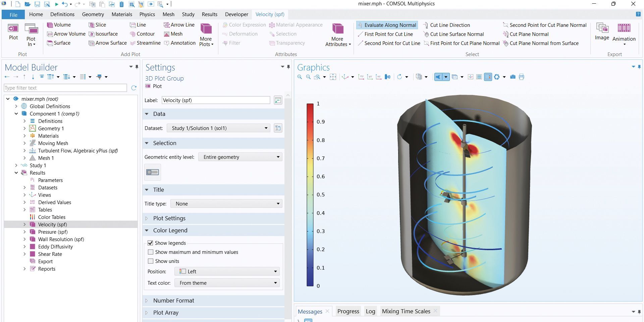Switch view to the xy plane
Viewport: 644px width, 322px height.
click(361, 77)
